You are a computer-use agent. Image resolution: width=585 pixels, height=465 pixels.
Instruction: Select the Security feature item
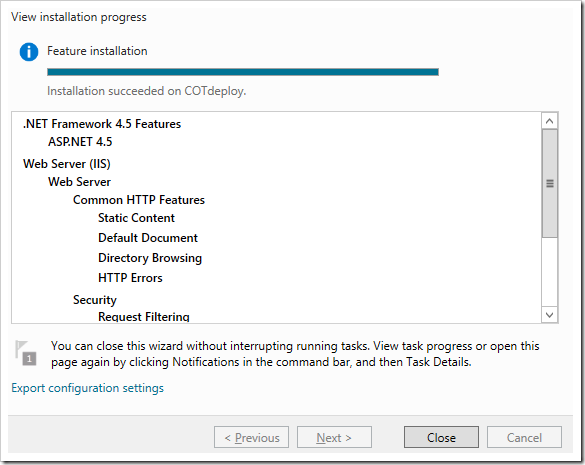(95, 300)
